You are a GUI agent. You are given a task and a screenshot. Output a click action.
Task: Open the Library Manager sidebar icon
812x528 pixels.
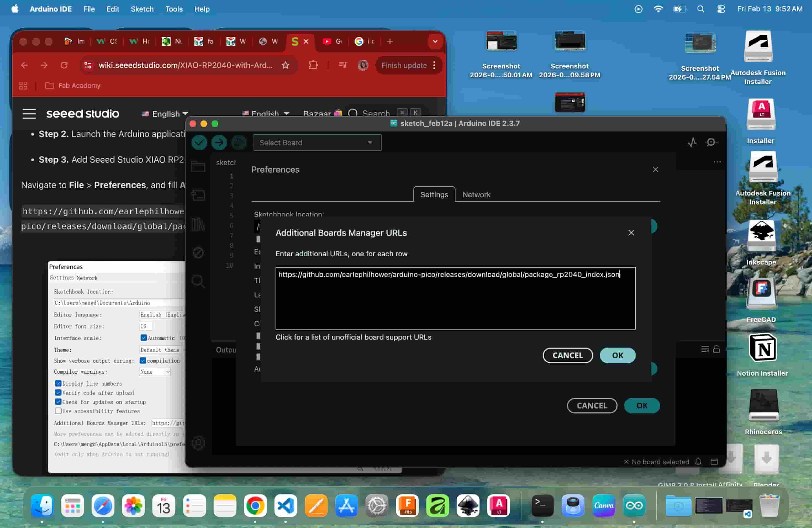pyautogui.click(x=198, y=225)
